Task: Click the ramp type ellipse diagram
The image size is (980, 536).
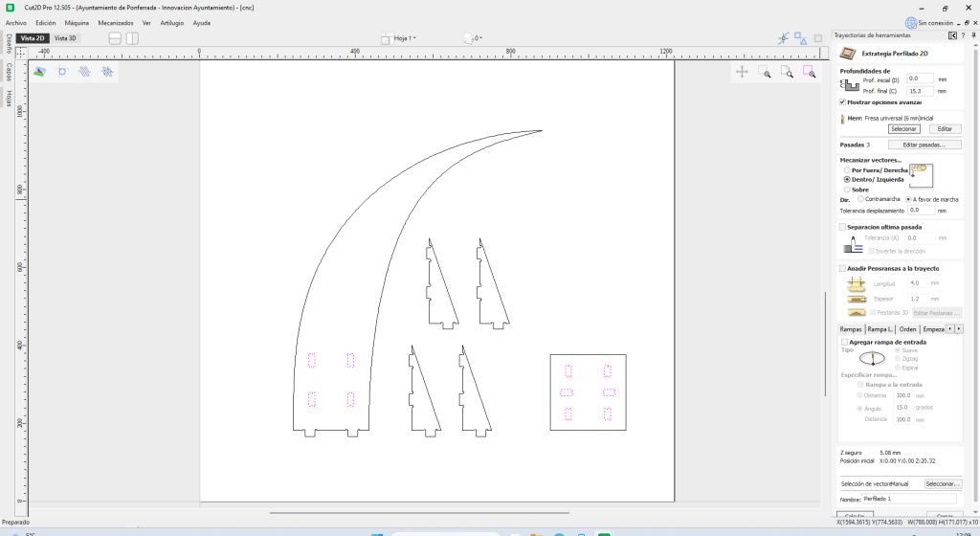Action: [x=872, y=359]
